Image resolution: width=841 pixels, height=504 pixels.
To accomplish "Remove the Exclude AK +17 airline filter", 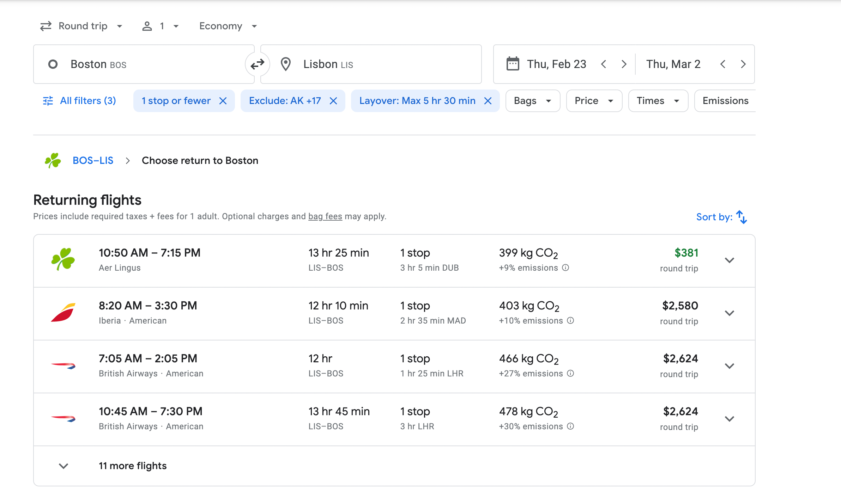I will tap(333, 101).
